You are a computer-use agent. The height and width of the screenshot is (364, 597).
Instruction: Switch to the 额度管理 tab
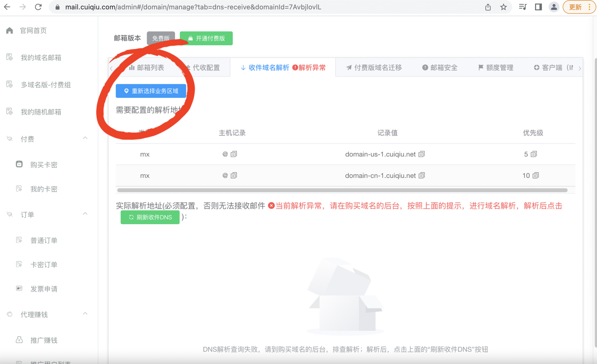[x=495, y=68]
